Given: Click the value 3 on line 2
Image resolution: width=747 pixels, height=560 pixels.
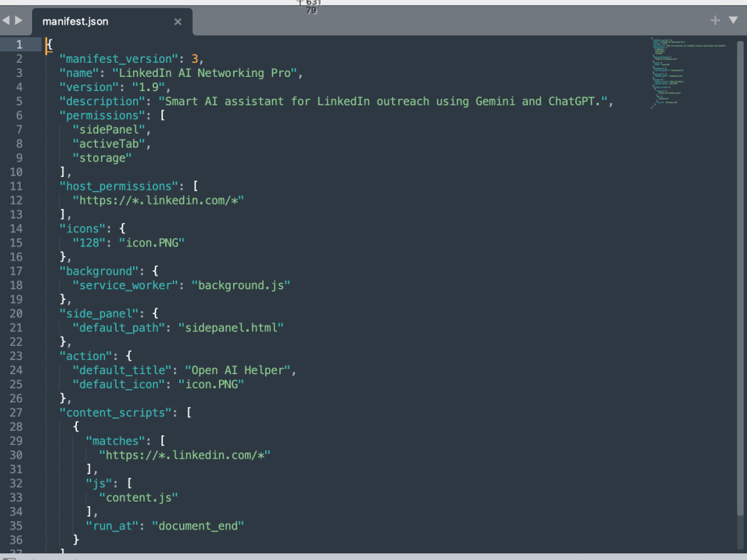Looking at the screenshot, I should click(x=194, y=59).
